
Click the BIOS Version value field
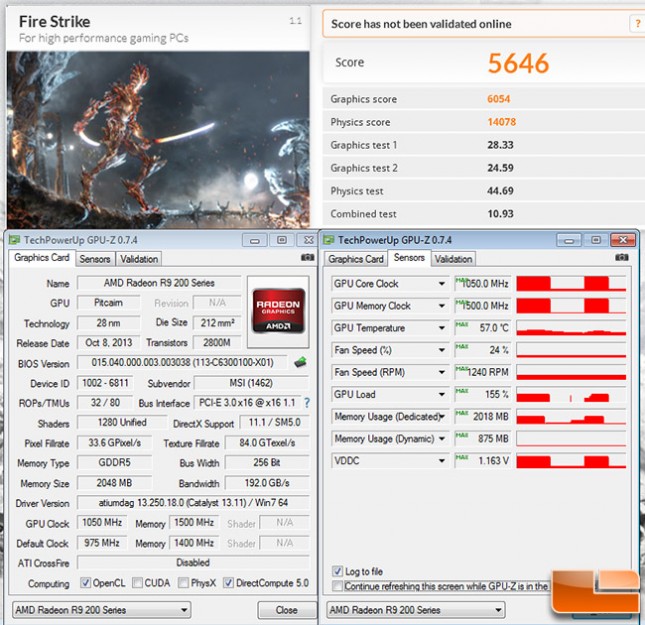(182, 362)
